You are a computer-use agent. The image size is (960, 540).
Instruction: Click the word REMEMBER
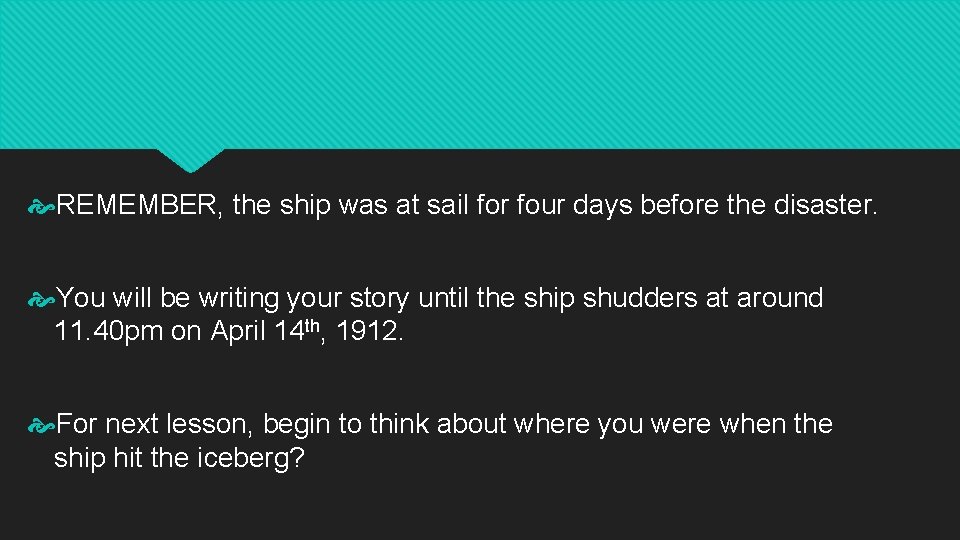pyautogui.click(x=136, y=205)
